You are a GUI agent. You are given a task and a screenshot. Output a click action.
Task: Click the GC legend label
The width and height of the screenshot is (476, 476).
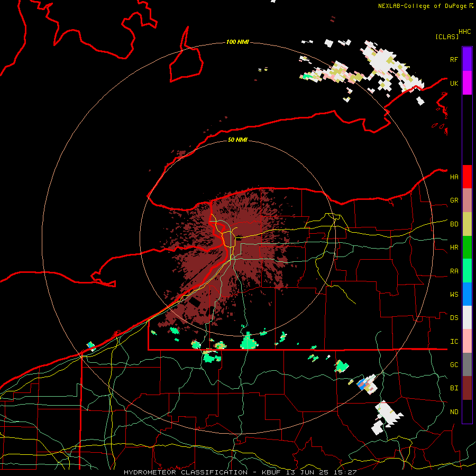pyautogui.click(x=454, y=365)
